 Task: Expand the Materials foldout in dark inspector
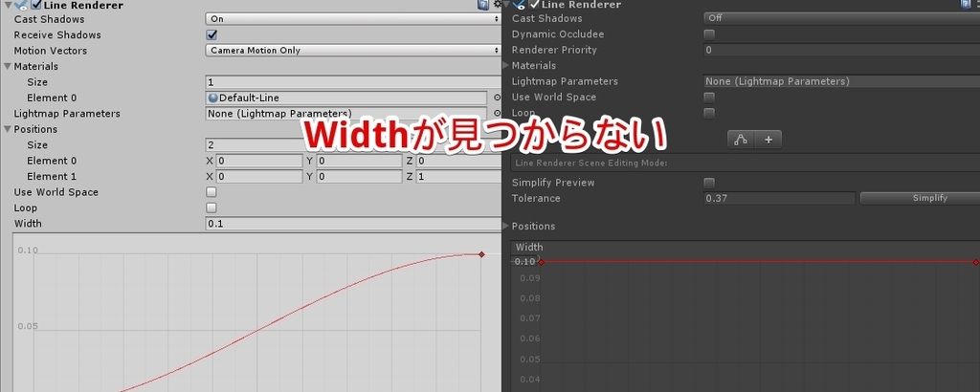505,66
